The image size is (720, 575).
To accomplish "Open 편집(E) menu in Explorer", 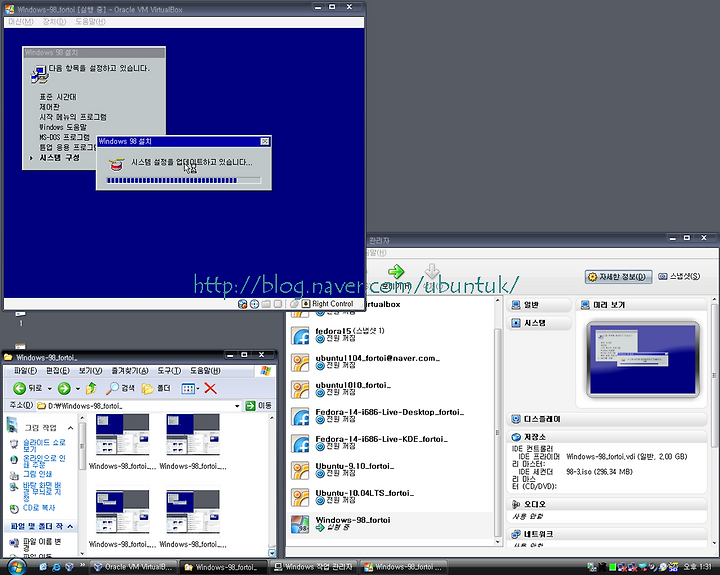I will (58, 371).
